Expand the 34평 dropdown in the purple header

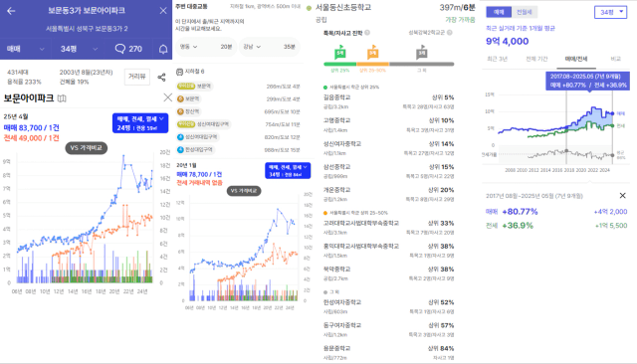78,49
